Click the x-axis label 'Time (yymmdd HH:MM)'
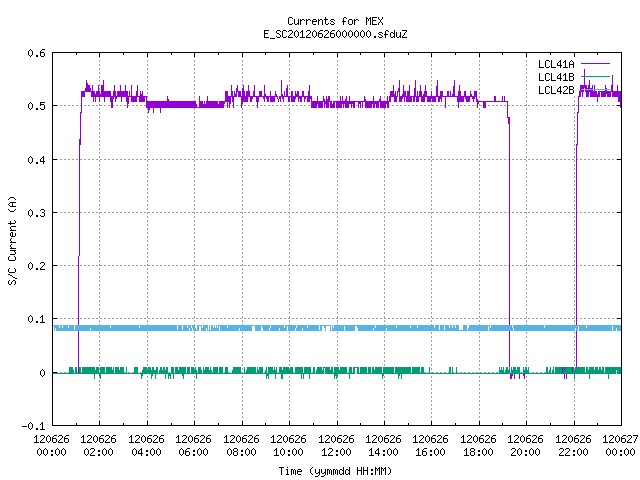The image size is (640, 480). pyautogui.click(x=335, y=471)
